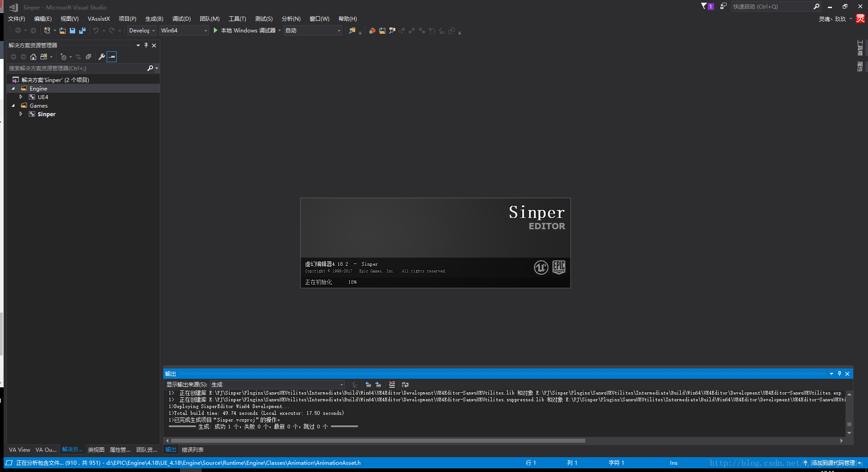Start the 本地 Windows 调试器 debugger
The height and width of the screenshot is (472, 868).
coord(244,31)
